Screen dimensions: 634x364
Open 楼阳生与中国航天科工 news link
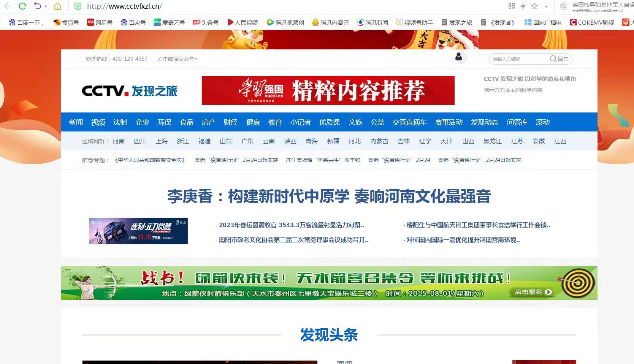pyautogui.click(x=478, y=225)
